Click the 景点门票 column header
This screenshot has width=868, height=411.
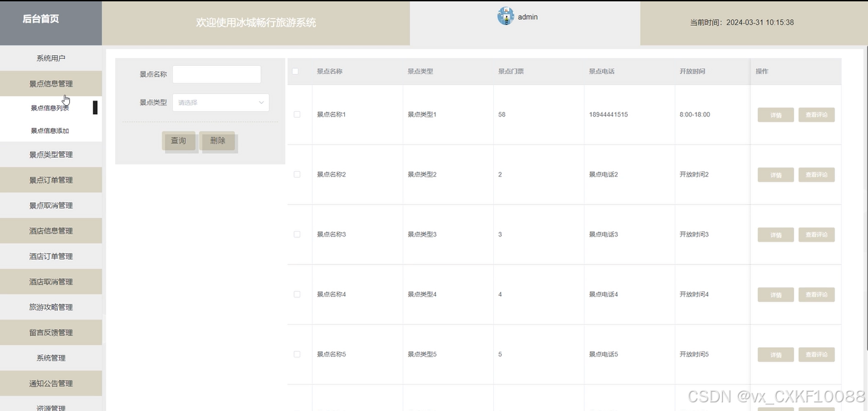[x=511, y=71]
